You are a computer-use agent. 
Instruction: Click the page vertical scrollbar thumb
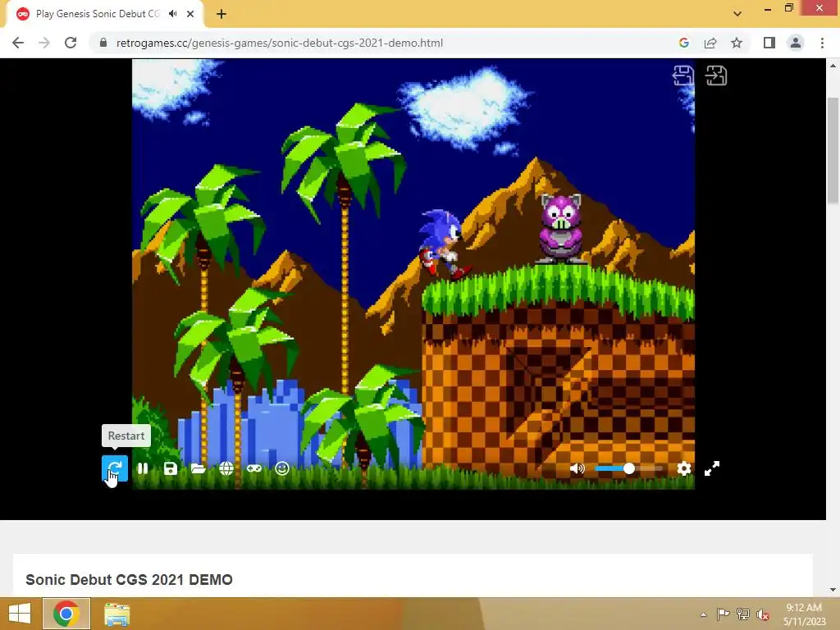click(x=833, y=151)
